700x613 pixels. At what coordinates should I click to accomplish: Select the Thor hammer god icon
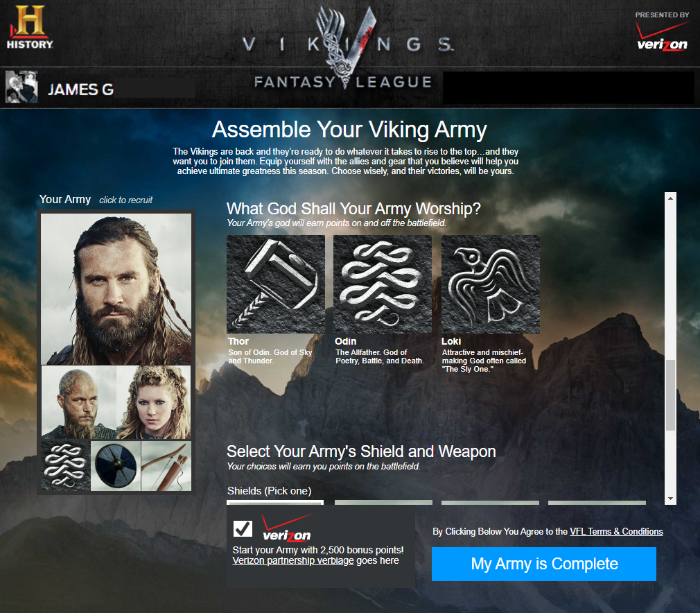pyautogui.click(x=275, y=284)
